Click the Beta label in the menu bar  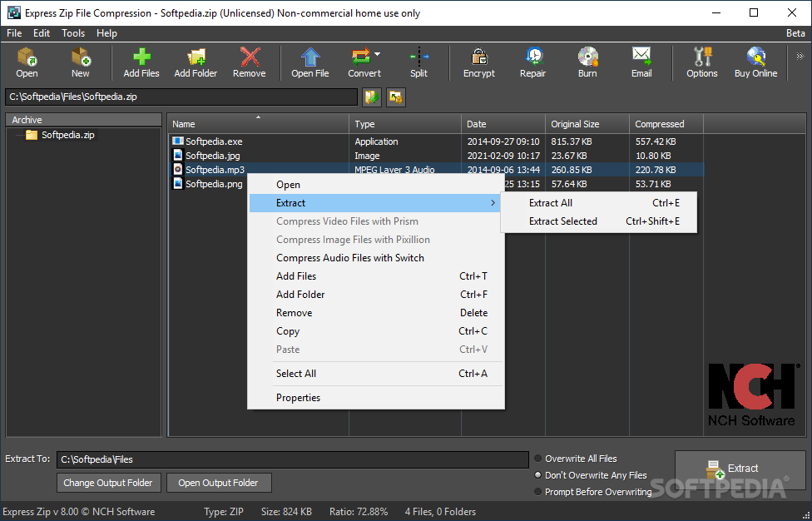[x=795, y=33]
